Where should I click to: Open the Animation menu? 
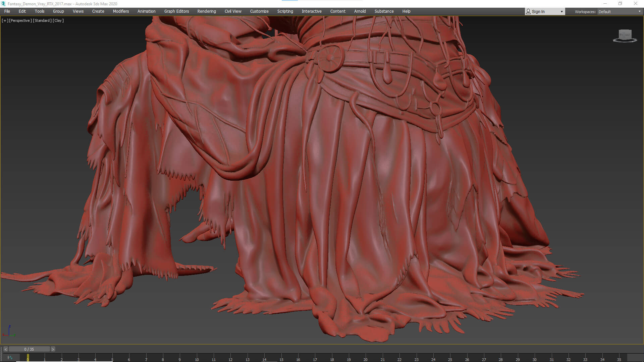147,11
